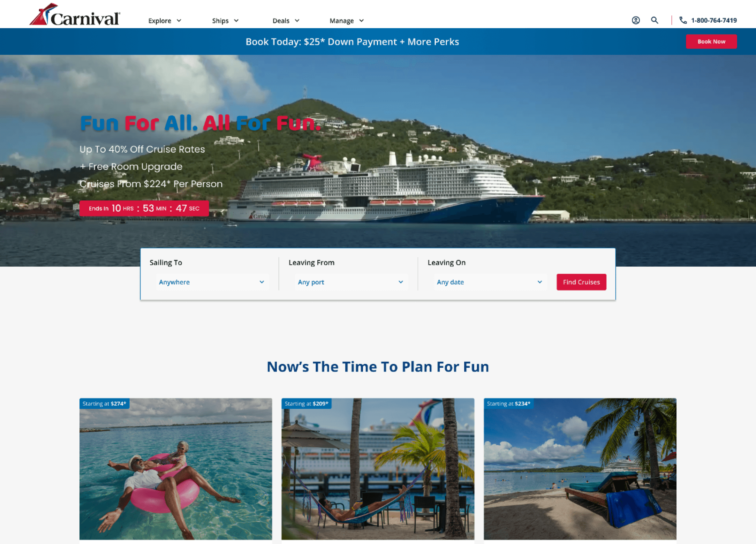Click the Book Now button
Screen dimensions: 756x544
tap(711, 42)
